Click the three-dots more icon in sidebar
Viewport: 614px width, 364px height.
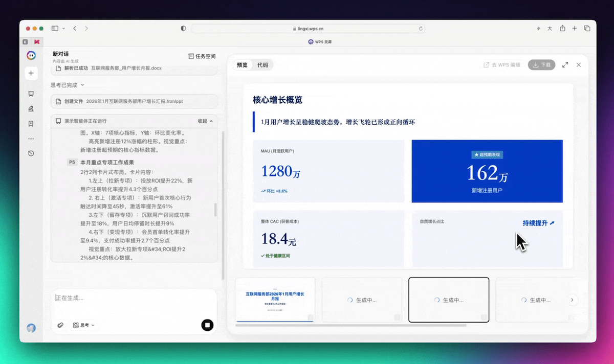pos(31,139)
